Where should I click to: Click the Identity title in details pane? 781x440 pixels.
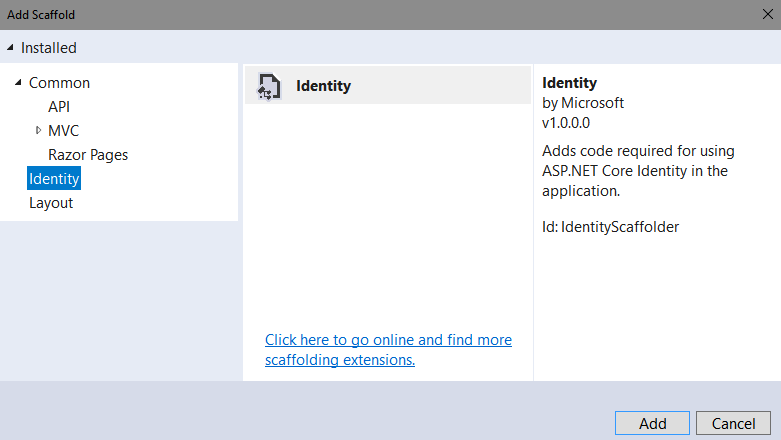[569, 83]
